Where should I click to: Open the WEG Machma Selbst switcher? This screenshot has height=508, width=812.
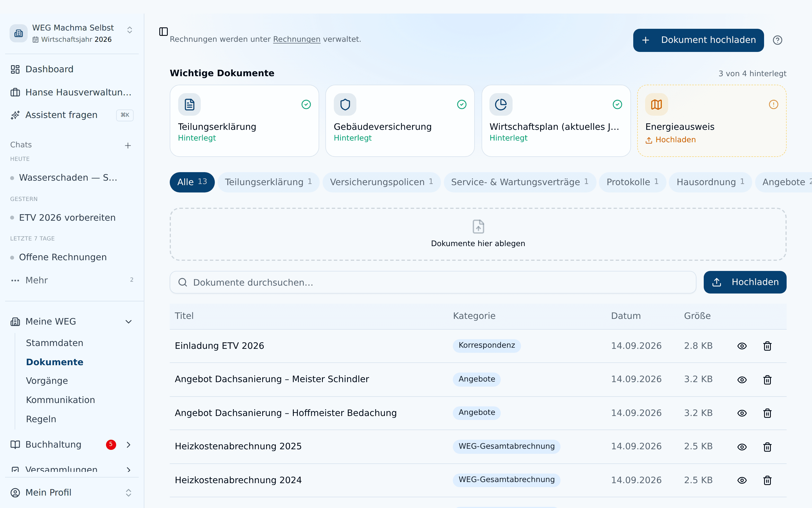72,33
